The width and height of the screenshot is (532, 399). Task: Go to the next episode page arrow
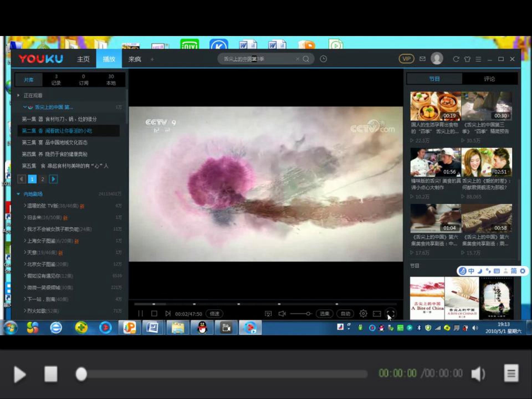(53, 179)
